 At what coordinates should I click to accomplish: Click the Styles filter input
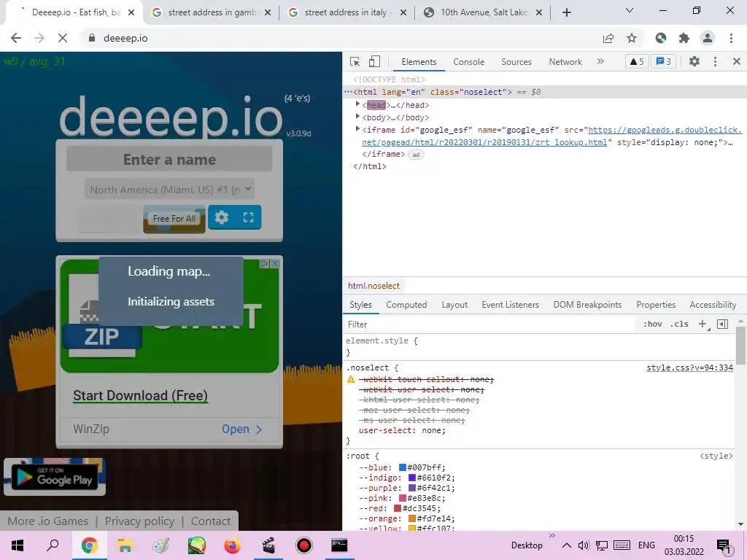[491, 324]
